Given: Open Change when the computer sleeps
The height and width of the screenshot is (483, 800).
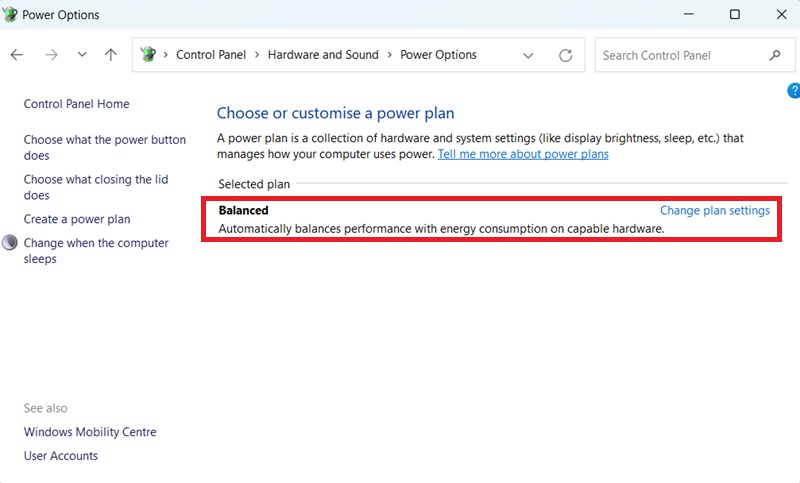Looking at the screenshot, I should pyautogui.click(x=96, y=250).
